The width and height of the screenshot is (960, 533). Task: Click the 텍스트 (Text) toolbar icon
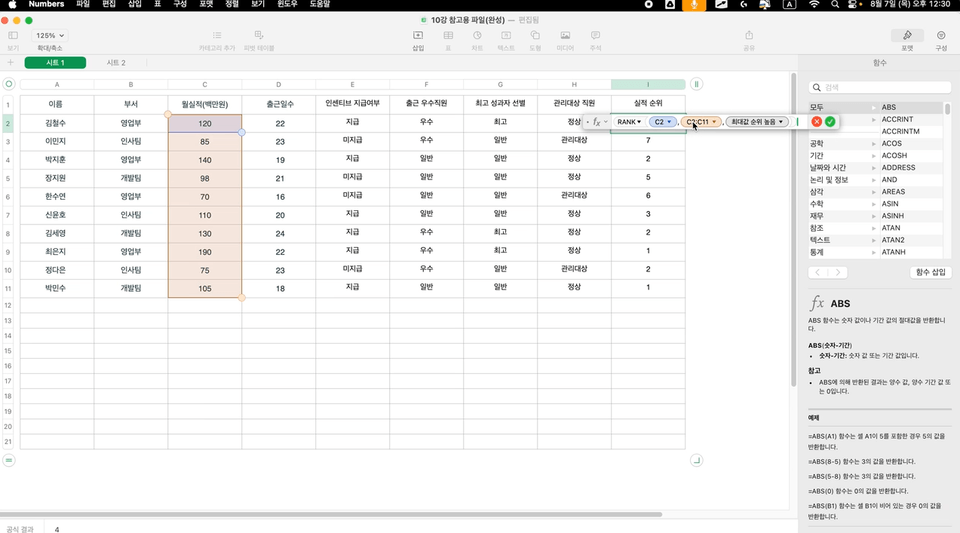[506, 35]
